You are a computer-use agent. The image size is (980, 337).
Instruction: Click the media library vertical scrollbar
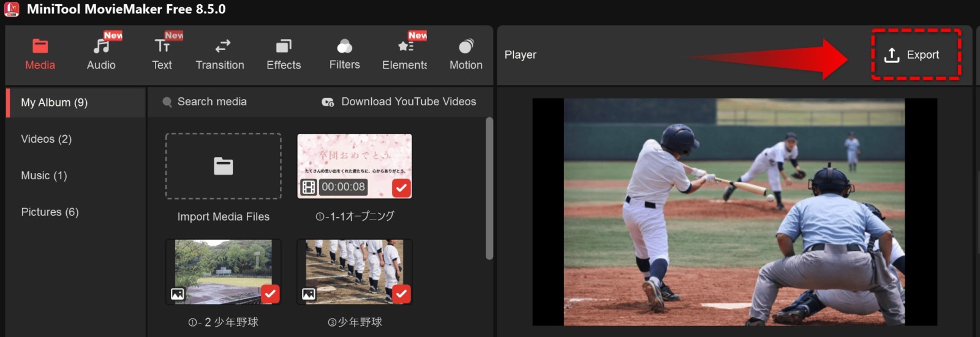489,188
